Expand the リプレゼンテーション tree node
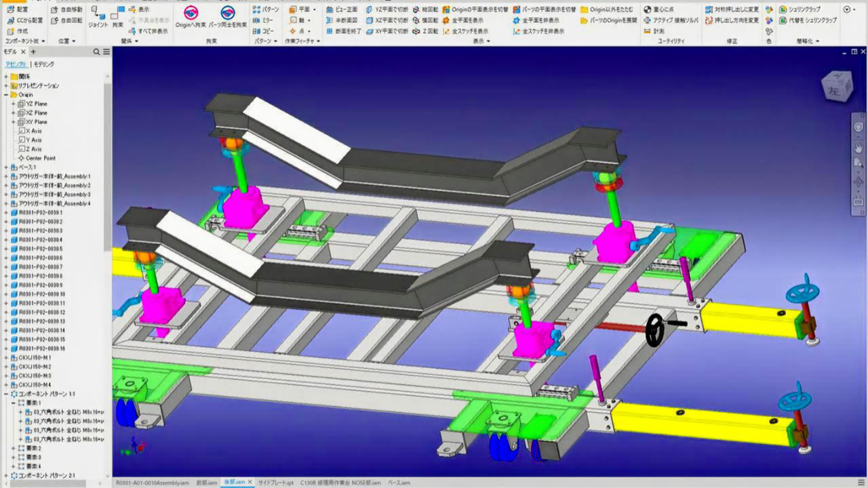Screen dimensions: 868x488 coord(6,86)
